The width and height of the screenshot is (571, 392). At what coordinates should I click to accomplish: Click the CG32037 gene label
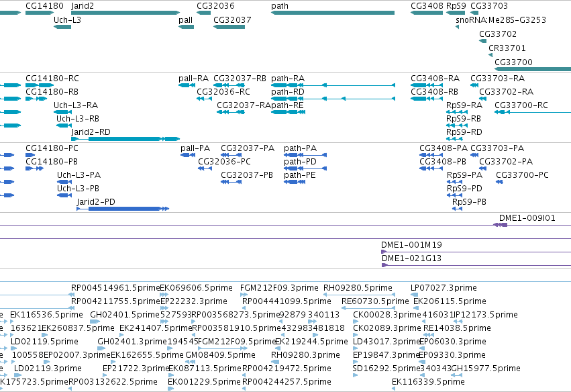point(232,20)
